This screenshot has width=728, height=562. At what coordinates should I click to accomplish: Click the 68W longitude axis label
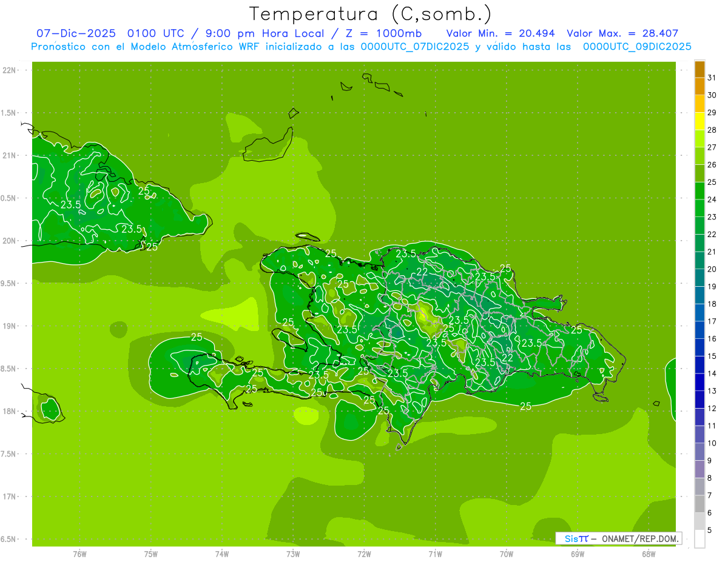[x=649, y=554]
